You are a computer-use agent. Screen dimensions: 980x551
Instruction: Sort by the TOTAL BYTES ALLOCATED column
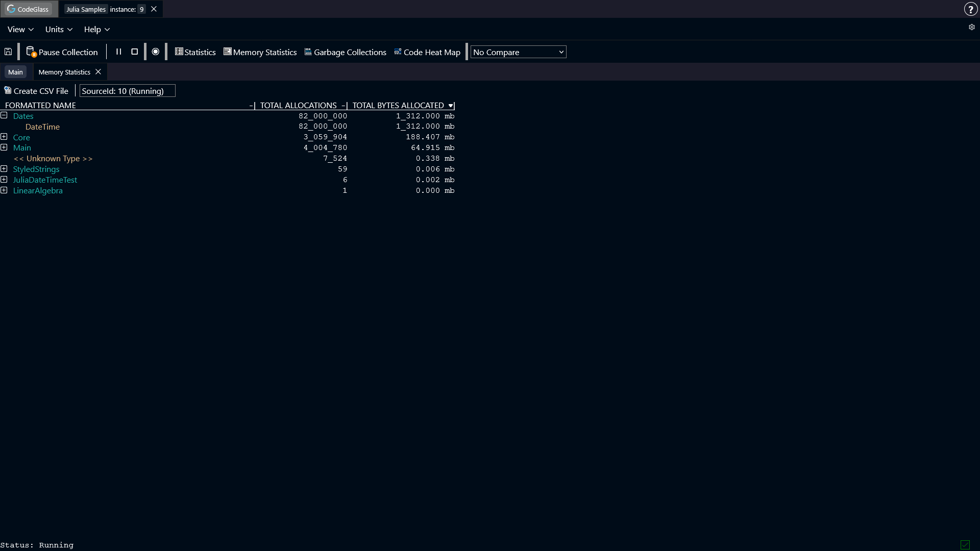(x=398, y=105)
